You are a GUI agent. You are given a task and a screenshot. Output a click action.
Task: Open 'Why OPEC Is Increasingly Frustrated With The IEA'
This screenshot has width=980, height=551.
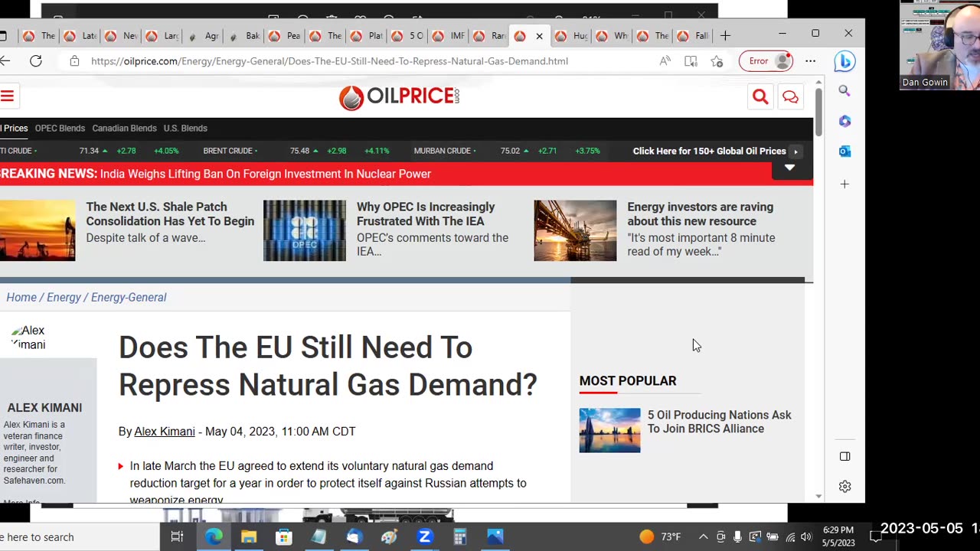(x=426, y=214)
